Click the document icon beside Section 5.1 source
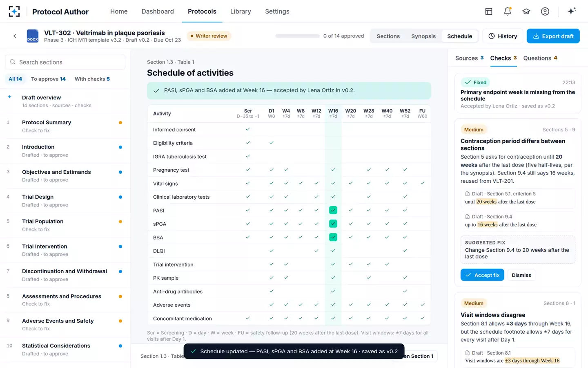588x368 pixels. click(x=468, y=194)
